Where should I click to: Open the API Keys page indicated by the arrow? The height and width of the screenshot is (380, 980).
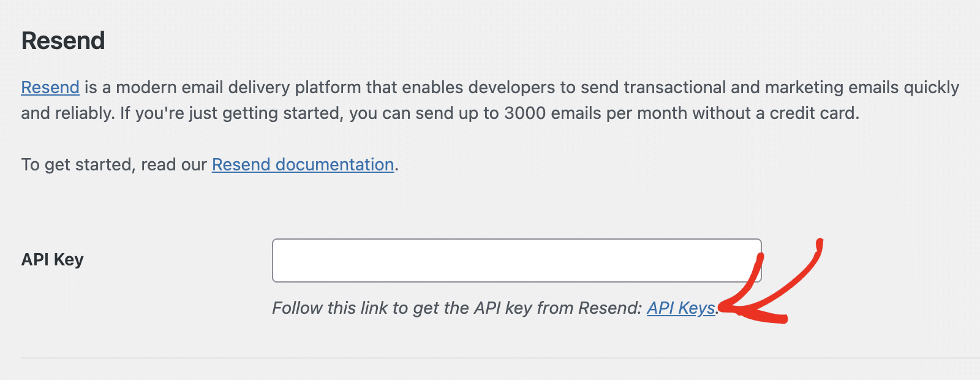pos(682,309)
